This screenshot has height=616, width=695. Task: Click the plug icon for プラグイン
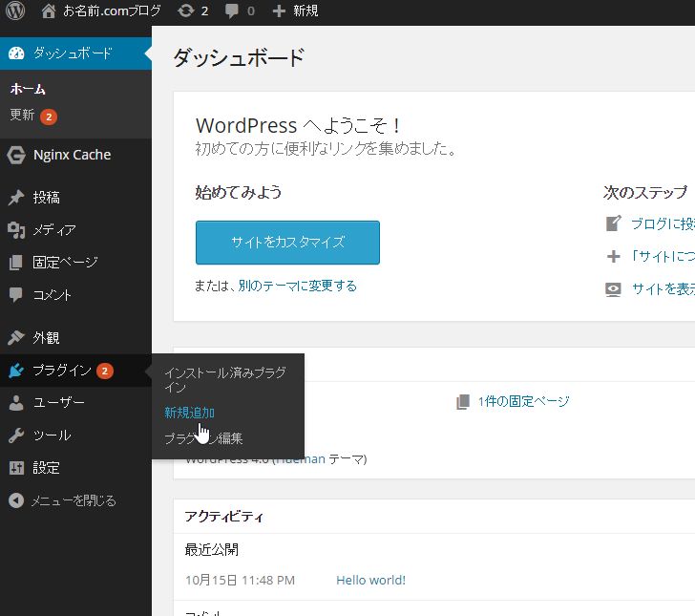[16, 371]
